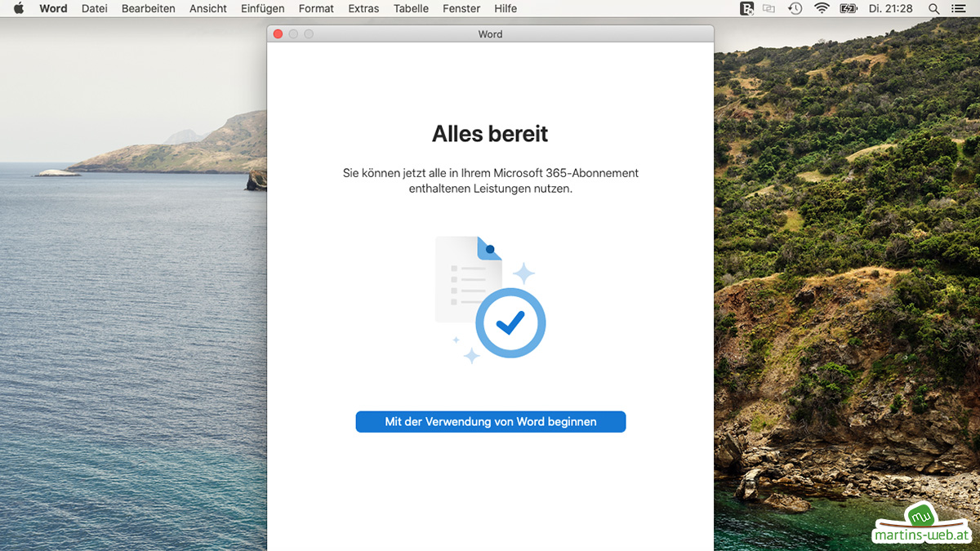Open the Word application menu
980x551 pixels.
53,8
